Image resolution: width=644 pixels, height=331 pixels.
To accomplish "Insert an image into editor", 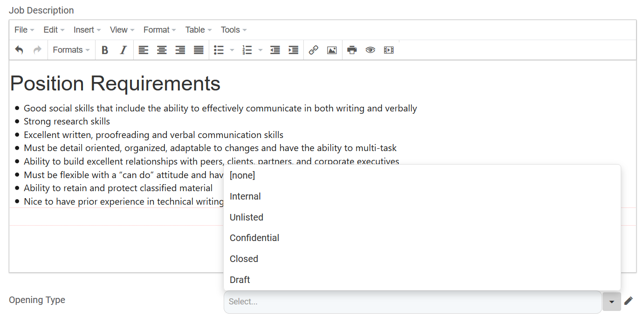I will tap(332, 50).
